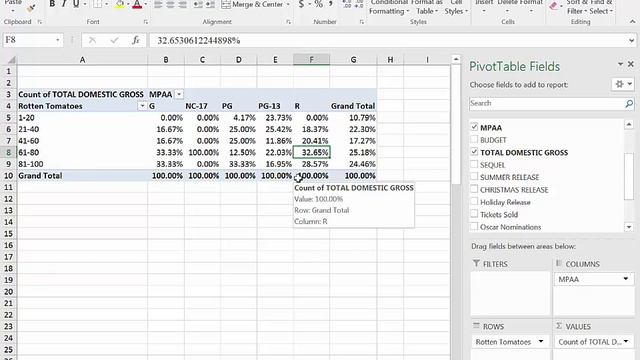Image resolution: width=640 pixels, height=360 pixels.
Task: Click the Format Painter brush icon
Action: 31,7
